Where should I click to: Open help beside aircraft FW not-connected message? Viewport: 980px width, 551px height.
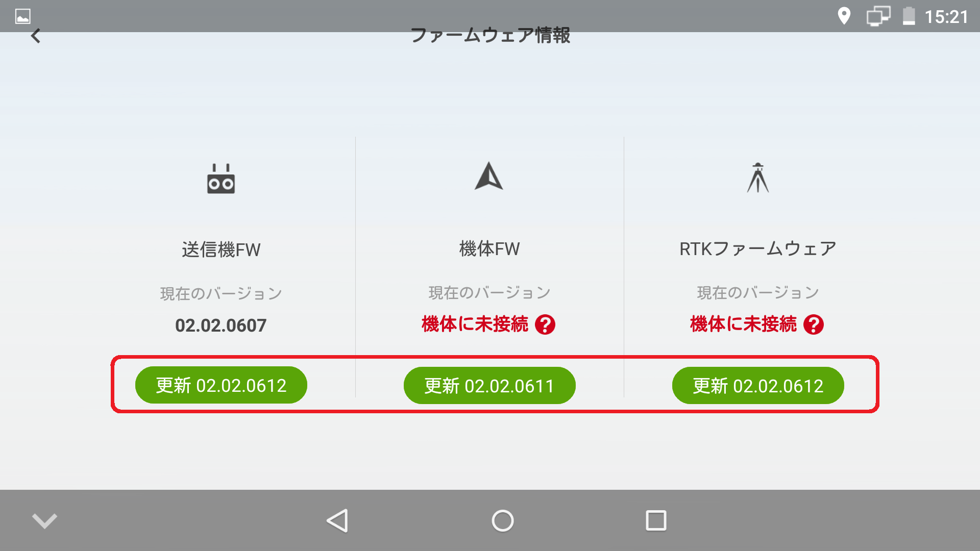(545, 324)
